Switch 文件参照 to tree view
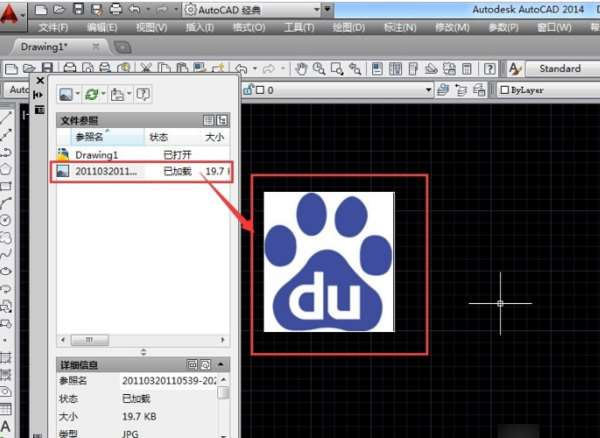 [x=222, y=121]
